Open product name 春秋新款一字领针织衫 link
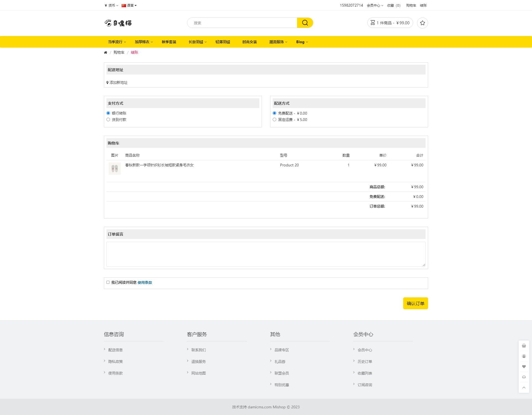This screenshot has width=532, height=415. pyautogui.click(x=159, y=165)
